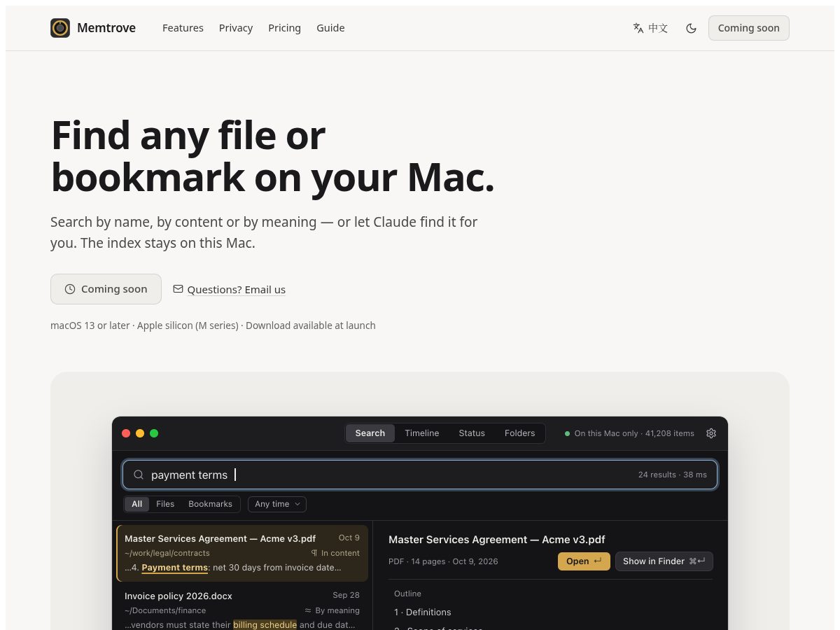Click the translate icon beside 中文
Viewport: 840px width, 630px height.
coord(638,28)
